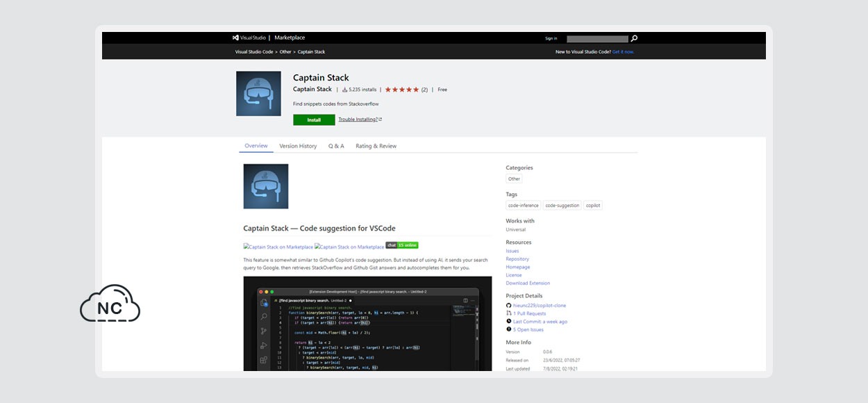Click the Get it now link

[x=623, y=52]
